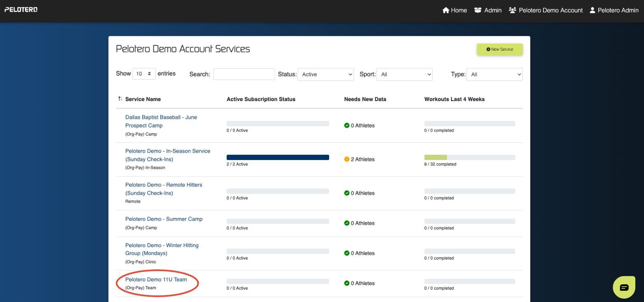Click the "2 / 2 Active" label
The image size is (644, 302).
tap(237, 164)
